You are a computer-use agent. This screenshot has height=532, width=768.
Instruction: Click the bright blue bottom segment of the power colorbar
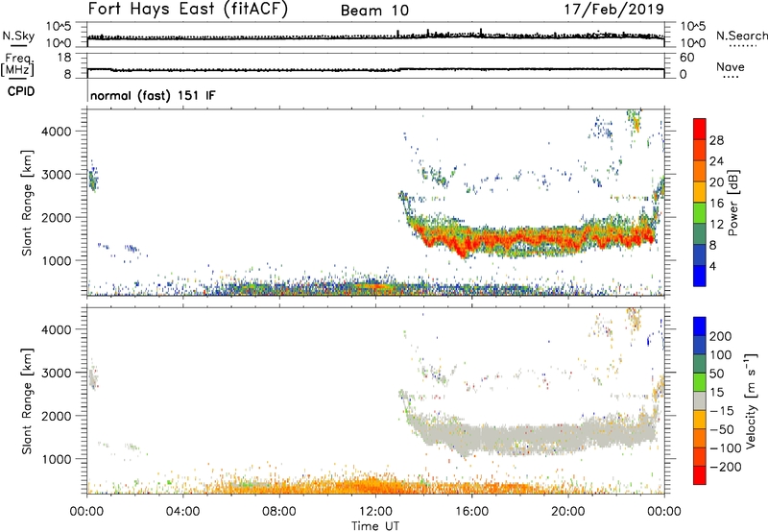point(700,276)
